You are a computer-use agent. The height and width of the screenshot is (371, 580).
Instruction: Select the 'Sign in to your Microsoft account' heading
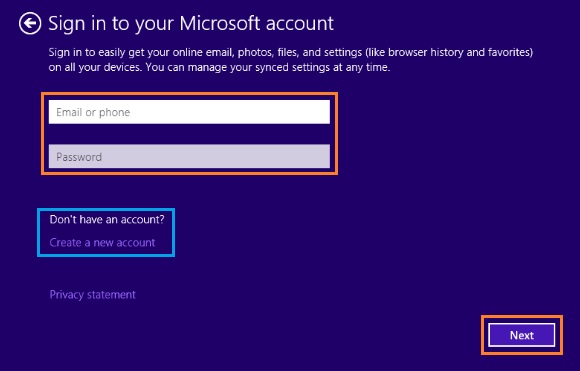[191, 24]
